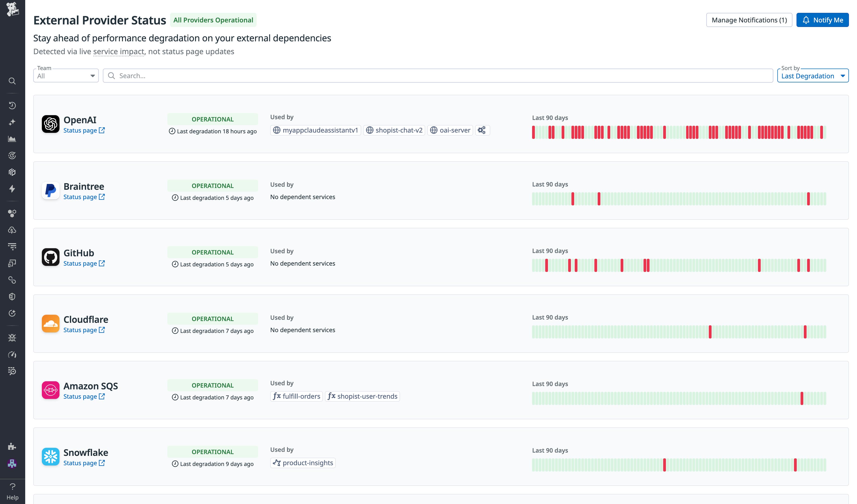Open the Cloud Cost dollar-cloud icon

[12, 230]
